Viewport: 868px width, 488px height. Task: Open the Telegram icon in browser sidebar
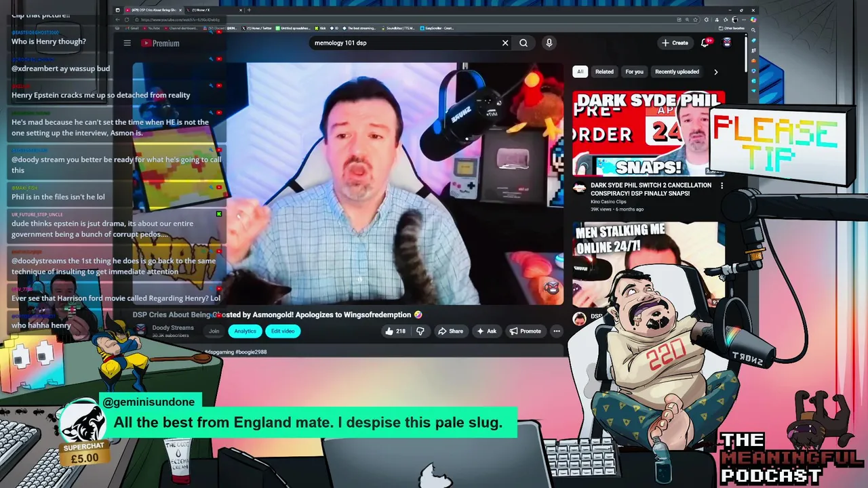click(753, 91)
